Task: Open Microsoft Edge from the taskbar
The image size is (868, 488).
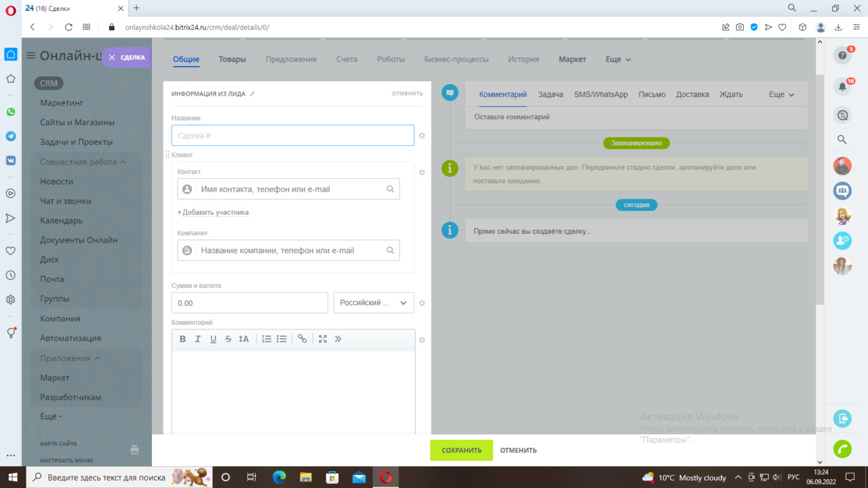Action: pos(279,477)
